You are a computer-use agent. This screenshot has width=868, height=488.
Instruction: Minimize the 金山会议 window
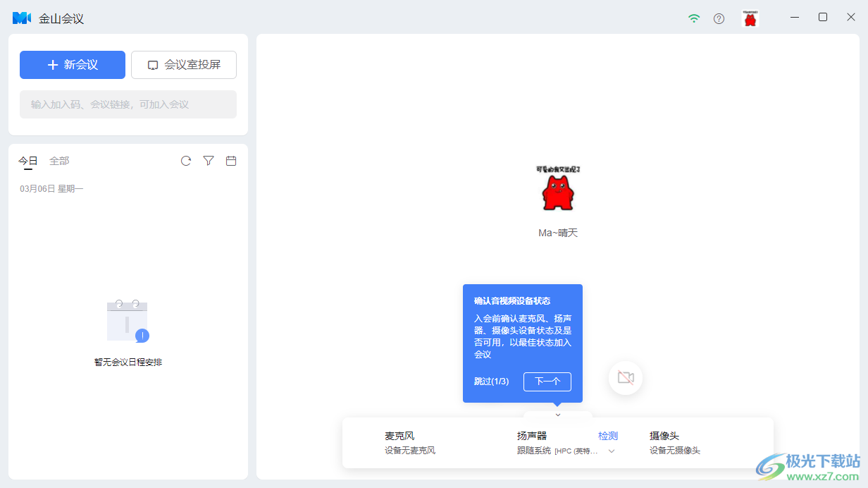pos(795,18)
